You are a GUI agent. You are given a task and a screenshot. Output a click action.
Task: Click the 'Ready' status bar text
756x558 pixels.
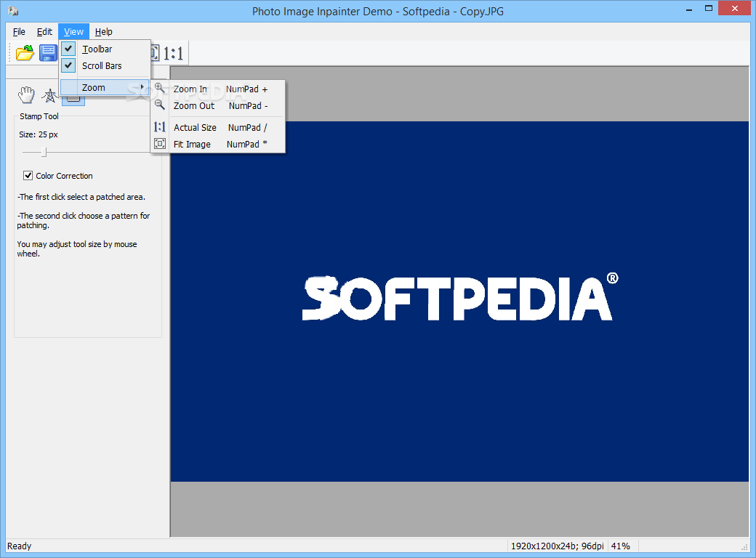point(20,546)
